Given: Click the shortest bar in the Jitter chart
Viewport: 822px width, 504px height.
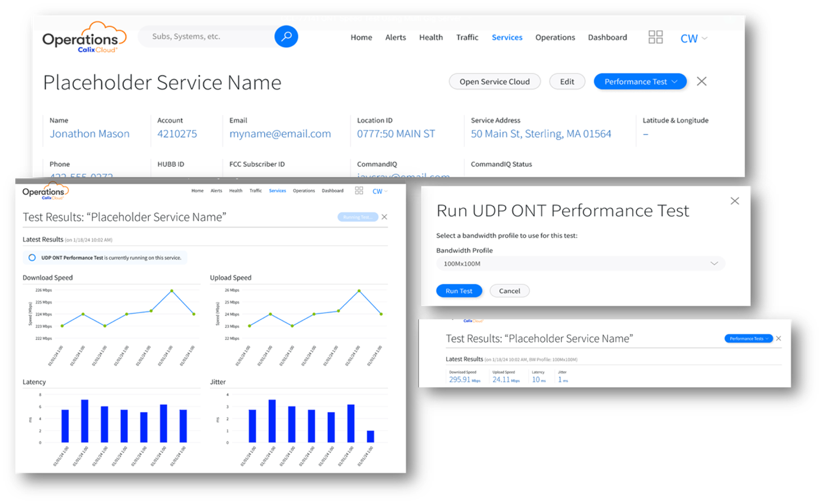Looking at the screenshot, I should pyautogui.click(x=370, y=436).
